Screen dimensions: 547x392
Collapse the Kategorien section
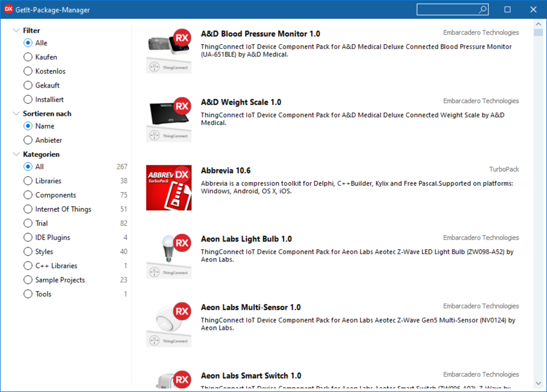click(x=15, y=154)
